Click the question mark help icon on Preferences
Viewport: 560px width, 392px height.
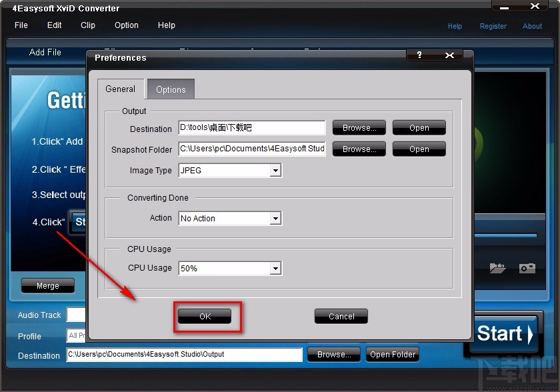[x=418, y=55]
